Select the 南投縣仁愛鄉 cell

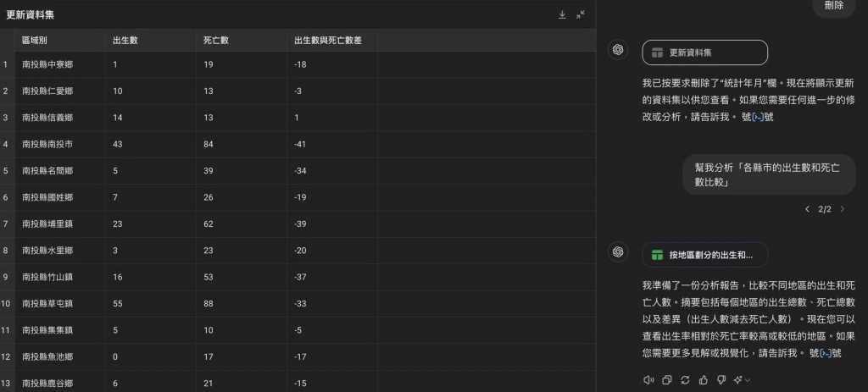60,91
